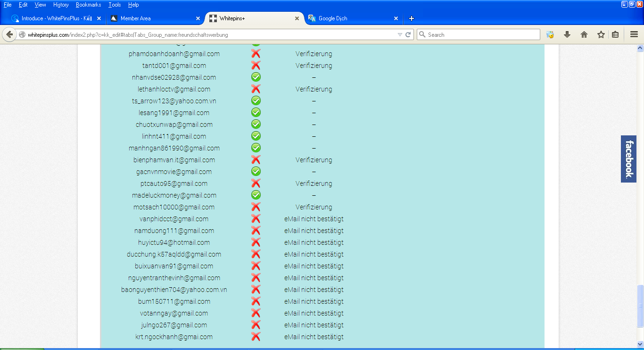Select the email votanngay@gmail.com
Screen dimensions: 644x350
pyautogui.click(x=174, y=313)
